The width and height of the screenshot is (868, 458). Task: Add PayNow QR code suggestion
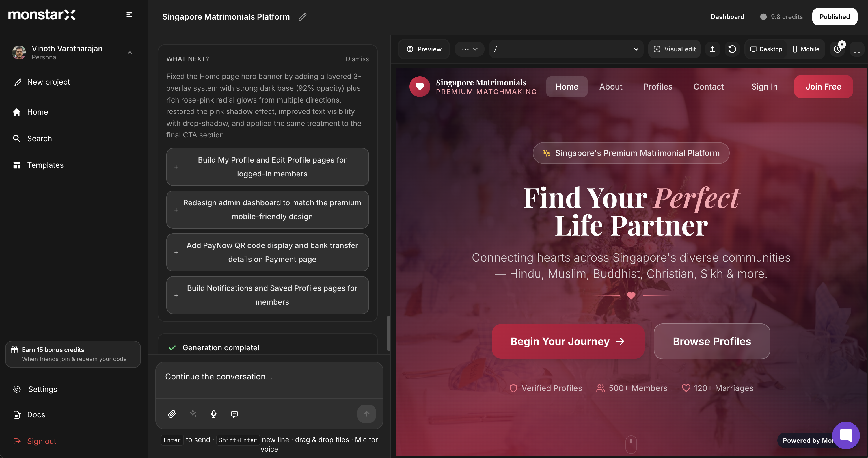coord(267,252)
